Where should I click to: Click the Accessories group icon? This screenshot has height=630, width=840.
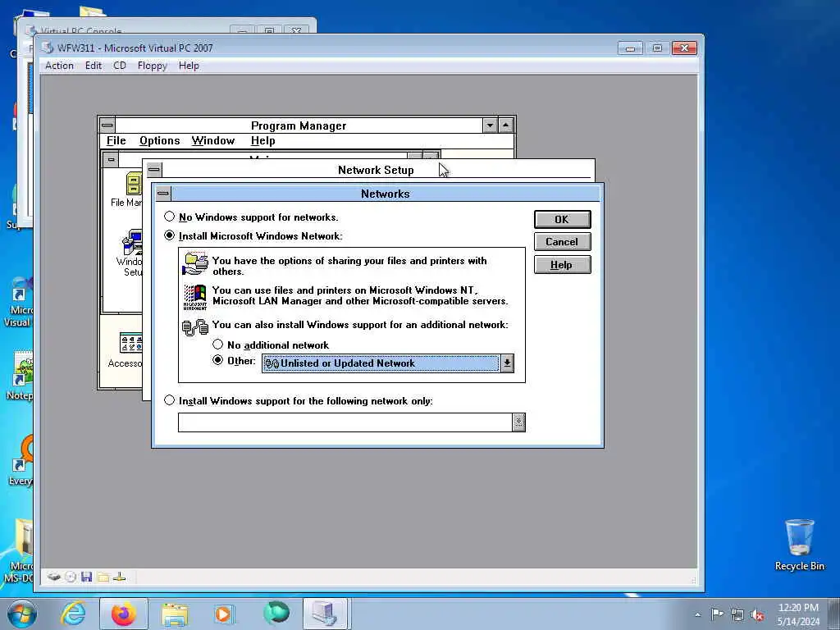tap(130, 342)
